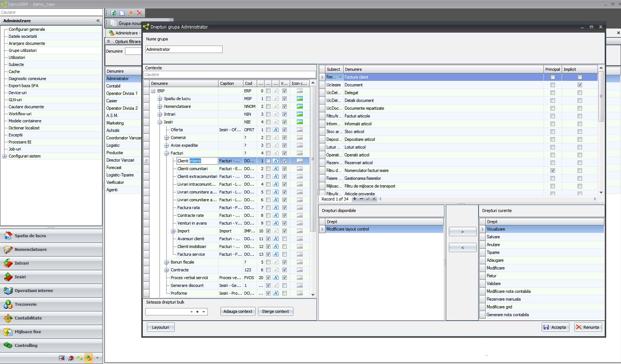Click the new document icon in the main toolbar

click(x=122, y=13)
